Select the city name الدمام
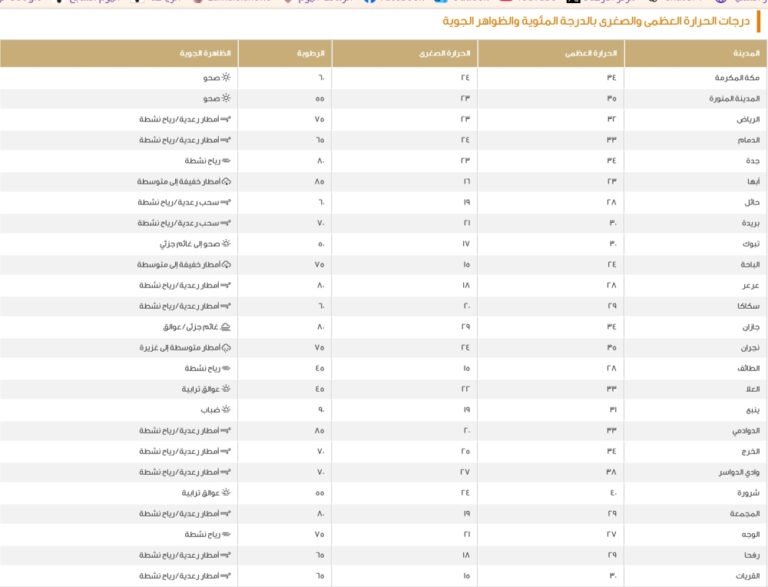Screen dimensions: 768x587 [x=749, y=140]
